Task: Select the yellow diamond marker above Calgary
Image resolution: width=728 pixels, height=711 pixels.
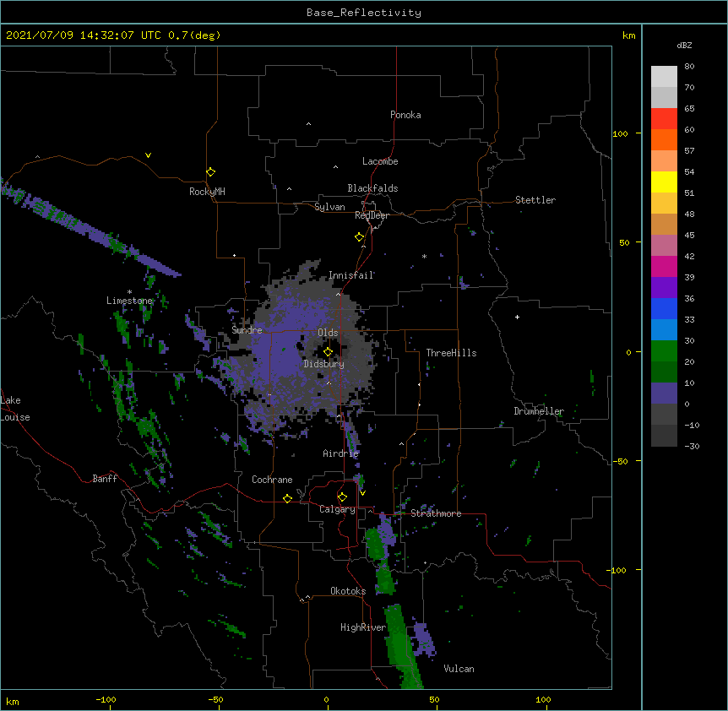Action: pos(342,497)
